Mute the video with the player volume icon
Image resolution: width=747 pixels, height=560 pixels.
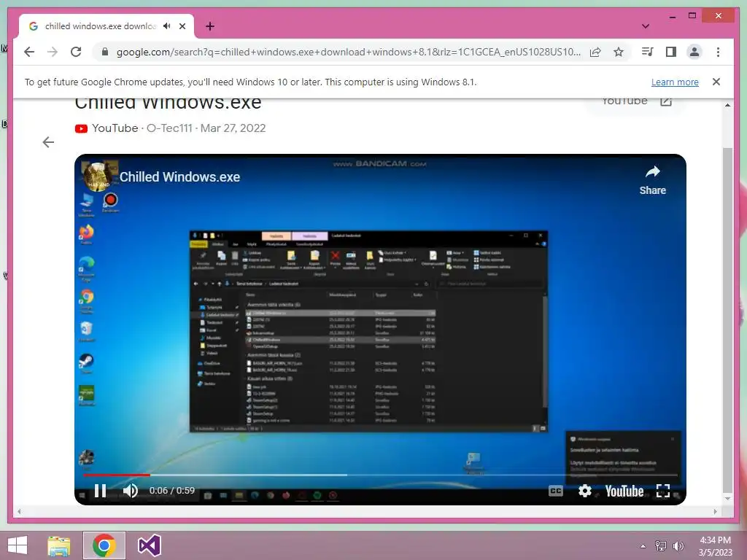130,491
